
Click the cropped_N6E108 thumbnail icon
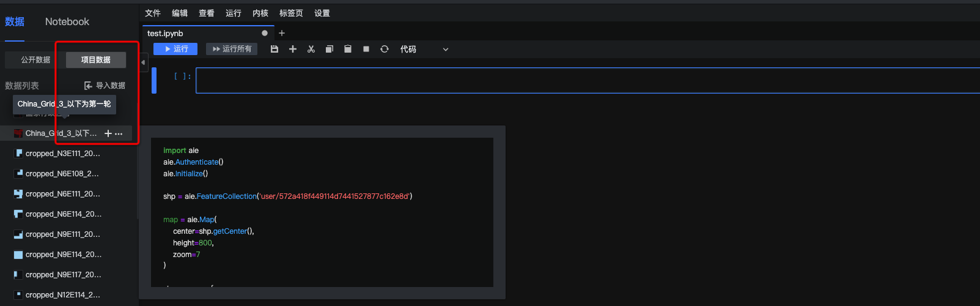coord(18,174)
